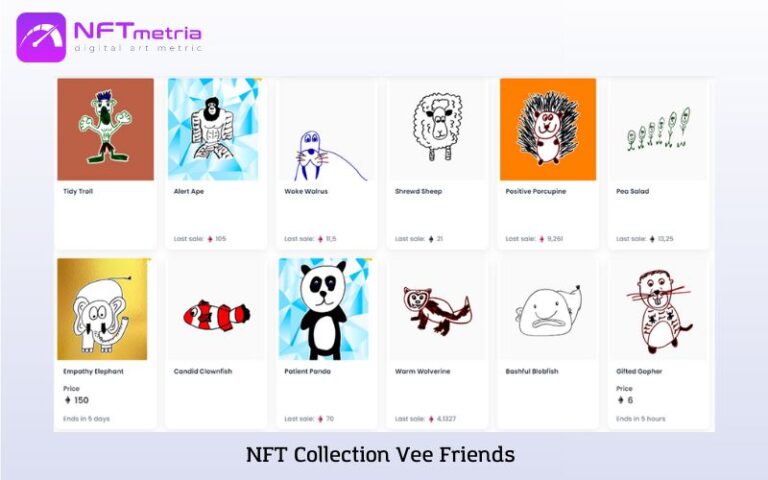768x480 pixels.
Task: Click the Positive Porcupine orange image
Action: pos(548,129)
